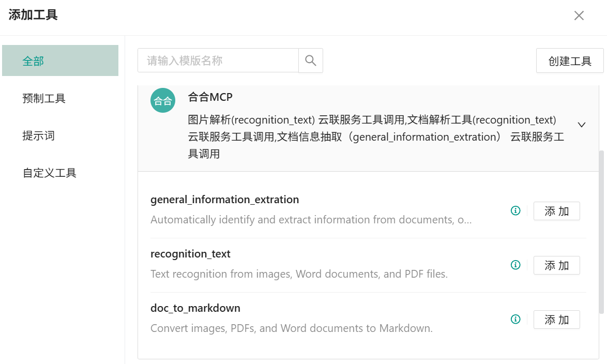This screenshot has height=364, width=607.
Task: Select the 全部 category tab
Action: pyautogui.click(x=60, y=61)
